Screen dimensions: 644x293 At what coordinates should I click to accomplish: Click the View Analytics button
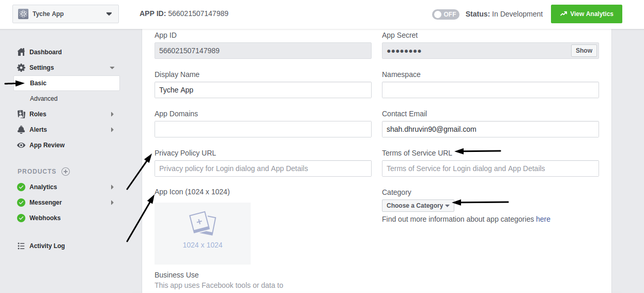pyautogui.click(x=586, y=14)
